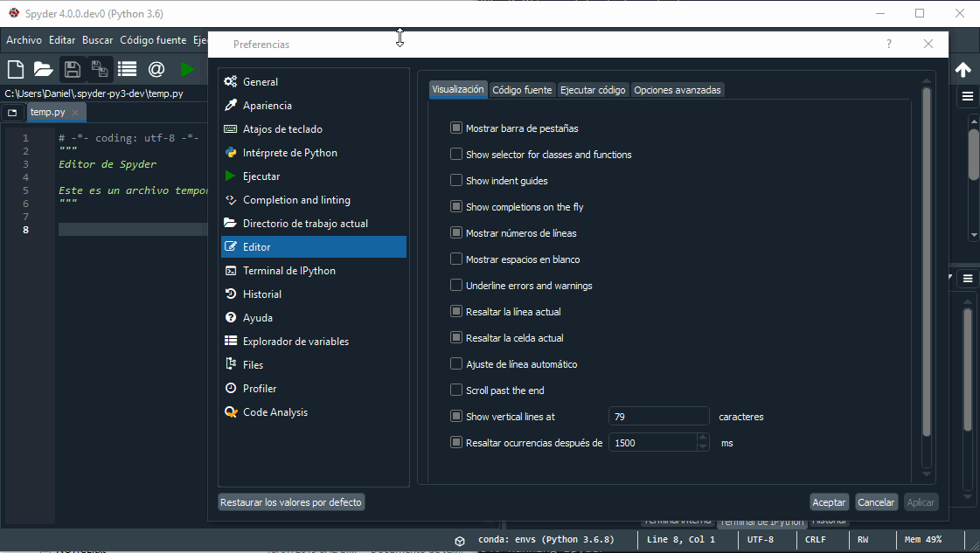Screen dimensions: 980x553
Task: Click the Aceptar button
Action: point(829,502)
